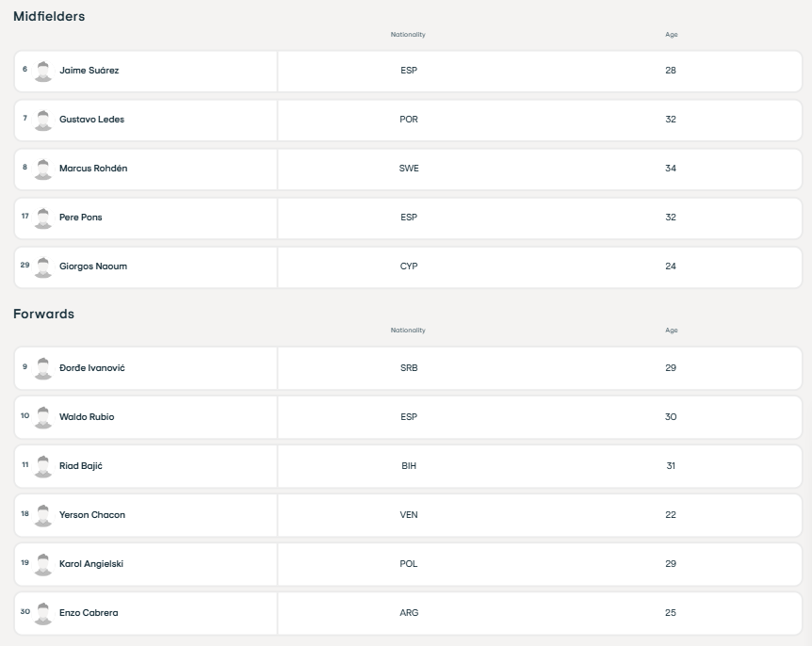Click Jaime Suárez's player avatar icon
The image size is (812, 646).
click(x=43, y=72)
